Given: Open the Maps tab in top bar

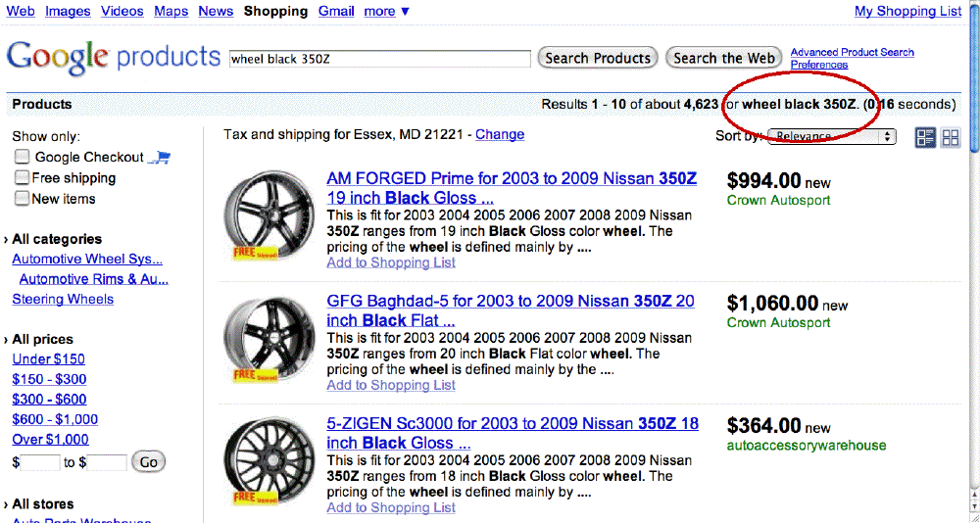Looking at the screenshot, I should click(x=171, y=11).
